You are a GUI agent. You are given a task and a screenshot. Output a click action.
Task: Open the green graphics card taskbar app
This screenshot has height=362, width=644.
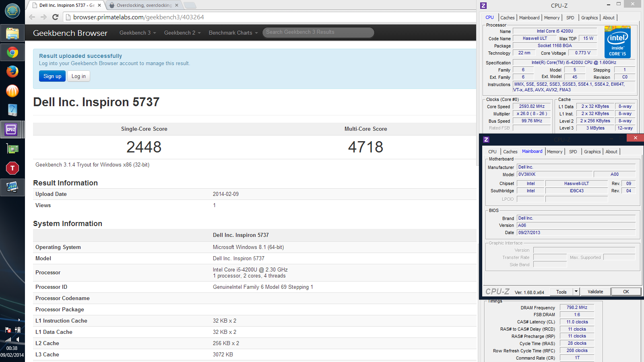[x=12, y=149]
